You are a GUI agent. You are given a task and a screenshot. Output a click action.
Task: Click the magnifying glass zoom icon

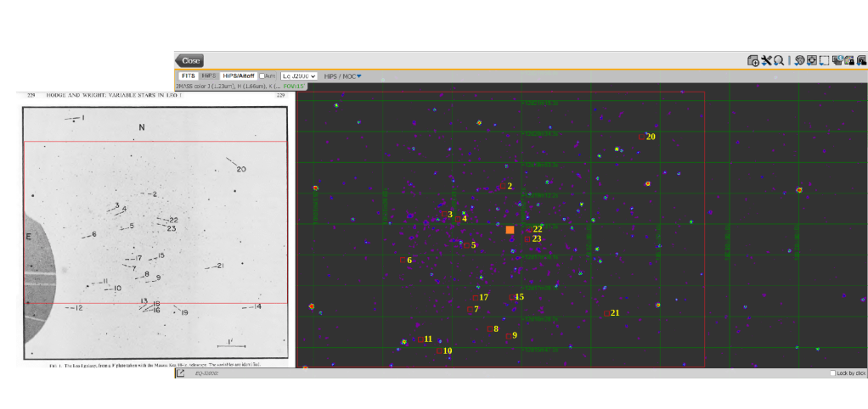(x=778, y=60)
